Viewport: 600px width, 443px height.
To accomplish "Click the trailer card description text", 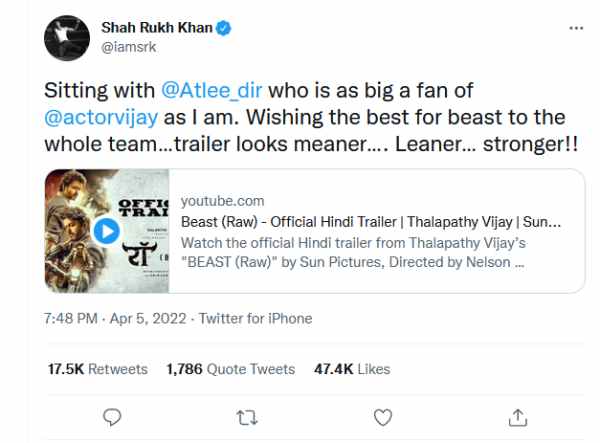I will pyautogui.click(x=352, y=252).
